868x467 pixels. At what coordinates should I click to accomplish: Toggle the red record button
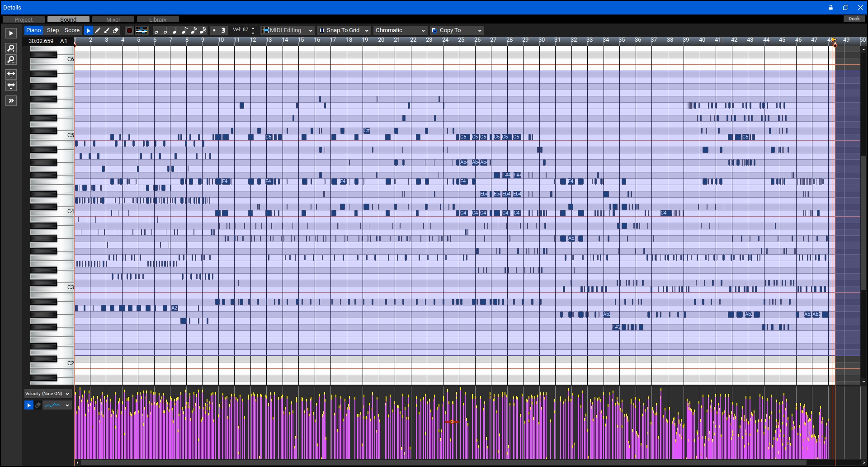point(129,30)
